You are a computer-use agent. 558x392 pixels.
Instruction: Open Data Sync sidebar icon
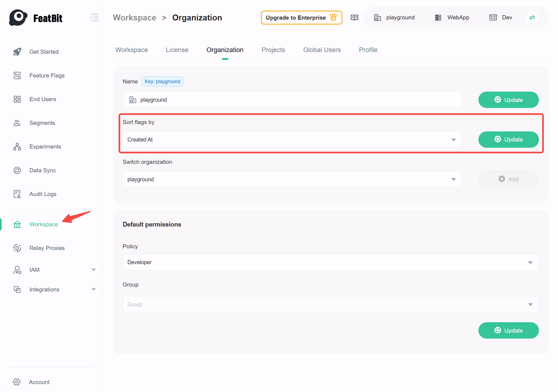(x=17, y=170)
